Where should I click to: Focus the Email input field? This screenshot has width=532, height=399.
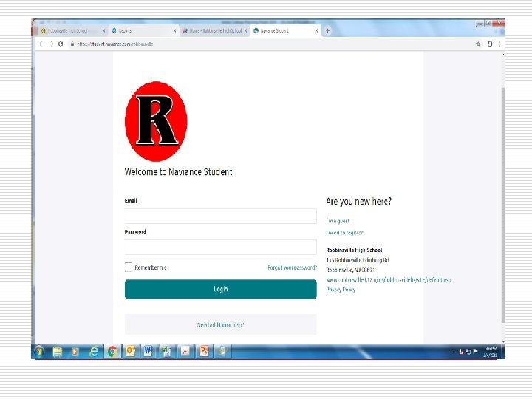pos(220,216)
